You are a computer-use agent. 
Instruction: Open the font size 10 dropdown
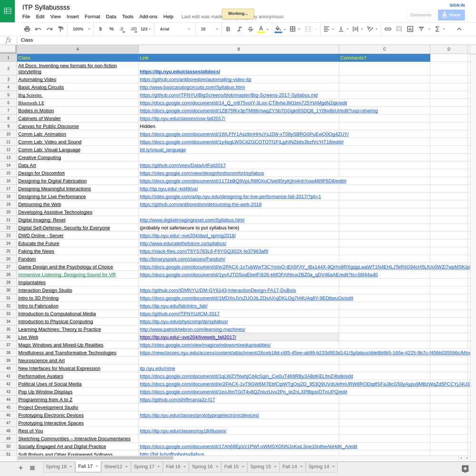click(209, 29)
